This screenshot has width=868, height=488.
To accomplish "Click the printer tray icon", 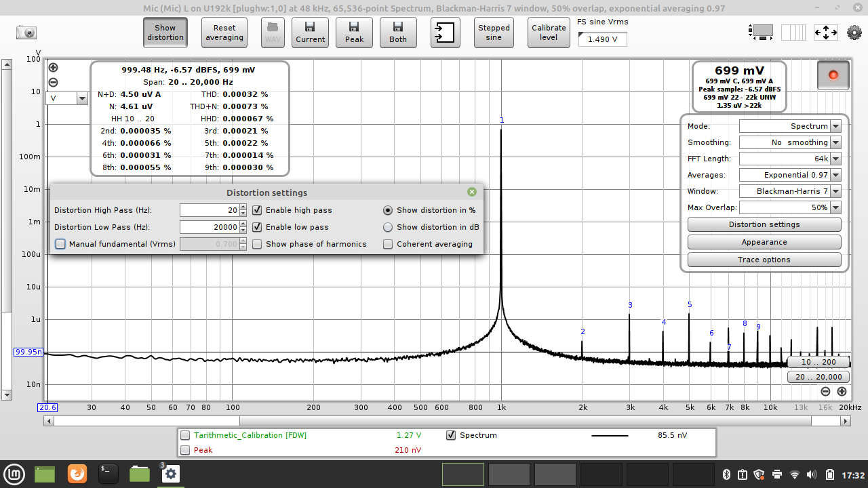I will point(777,474).
